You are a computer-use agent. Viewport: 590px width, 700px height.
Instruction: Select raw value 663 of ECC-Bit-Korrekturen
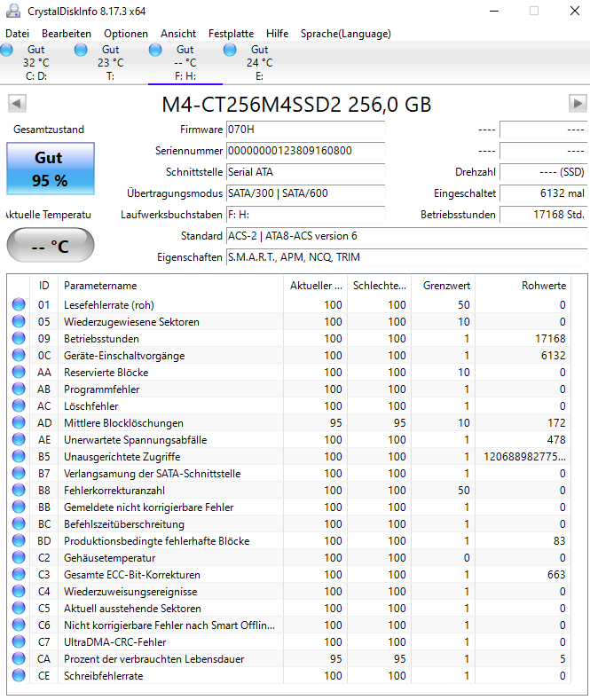point(556,575)
